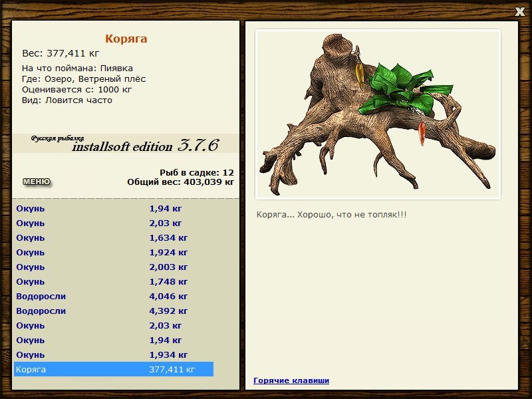Viewport: 532px width, 399px height.
Task: Select the Окунь 1,634 кг row
Action: (114, 238)
